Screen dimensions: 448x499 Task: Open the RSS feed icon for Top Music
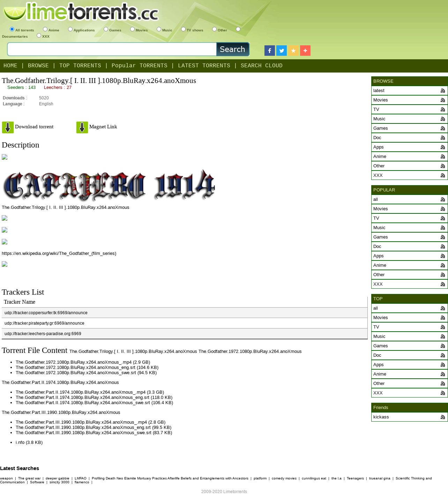[443, 337]
